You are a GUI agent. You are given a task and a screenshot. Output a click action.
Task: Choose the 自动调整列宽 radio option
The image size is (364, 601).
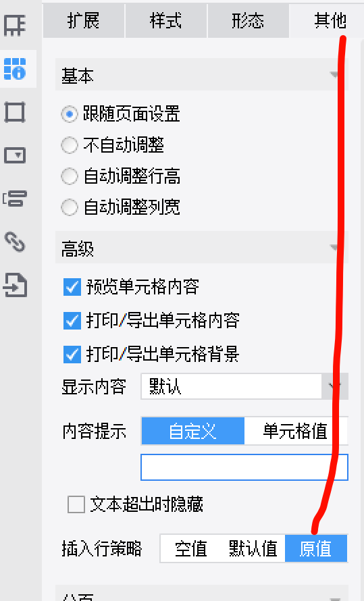[70, 207]
